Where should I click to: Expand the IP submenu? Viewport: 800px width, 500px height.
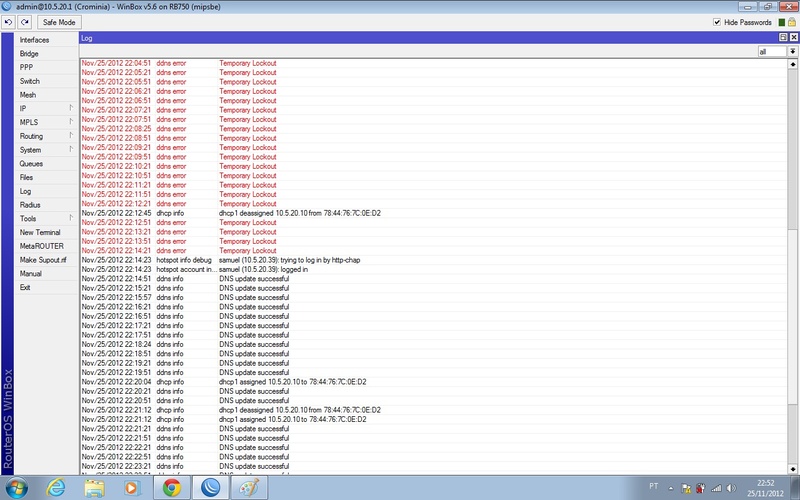46,109
